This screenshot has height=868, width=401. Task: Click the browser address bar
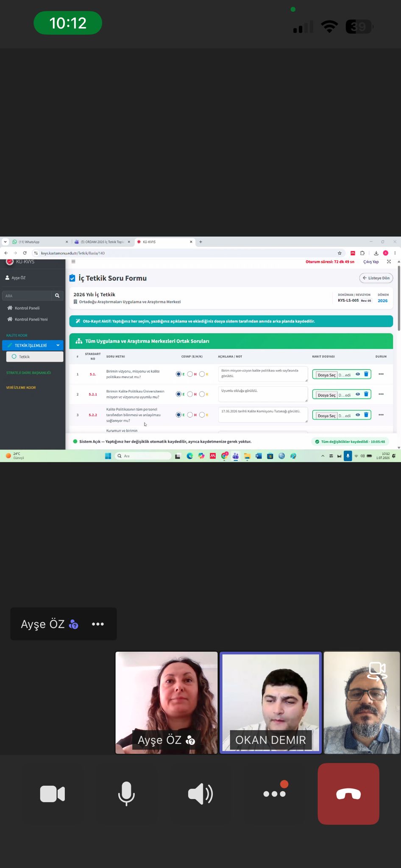187,253
